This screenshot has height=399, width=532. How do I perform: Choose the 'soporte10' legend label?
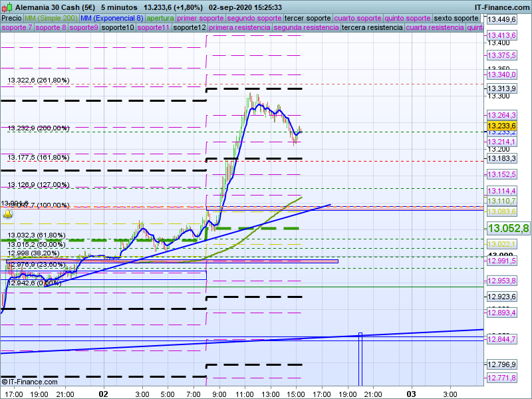pos(117,28)
